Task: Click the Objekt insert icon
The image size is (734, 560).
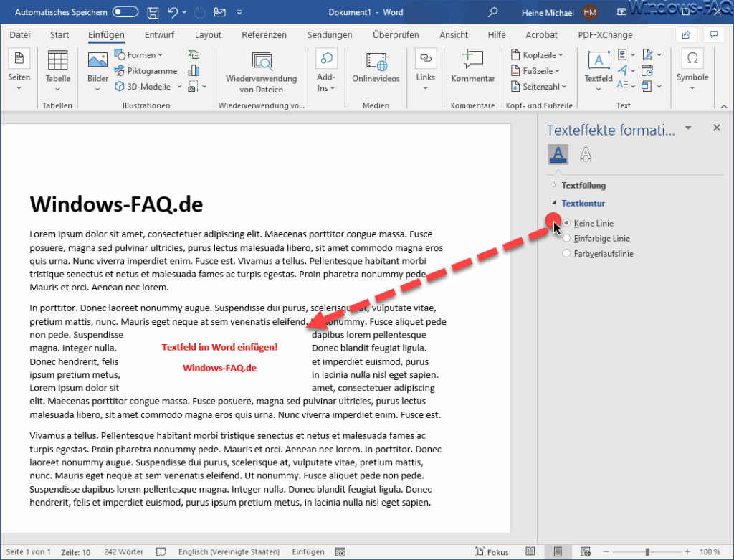Action: [647, 86]
